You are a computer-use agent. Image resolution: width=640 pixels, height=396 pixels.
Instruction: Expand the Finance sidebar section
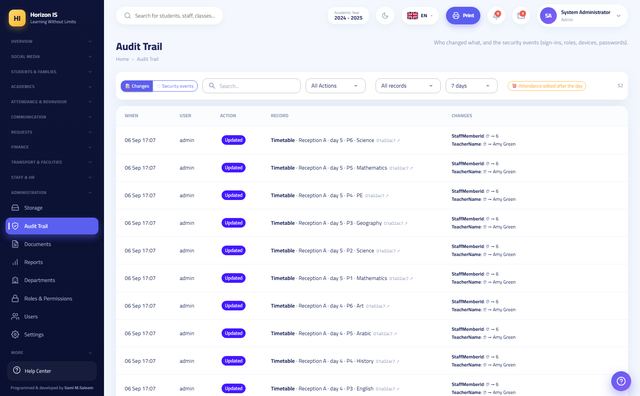coord(51,147)
